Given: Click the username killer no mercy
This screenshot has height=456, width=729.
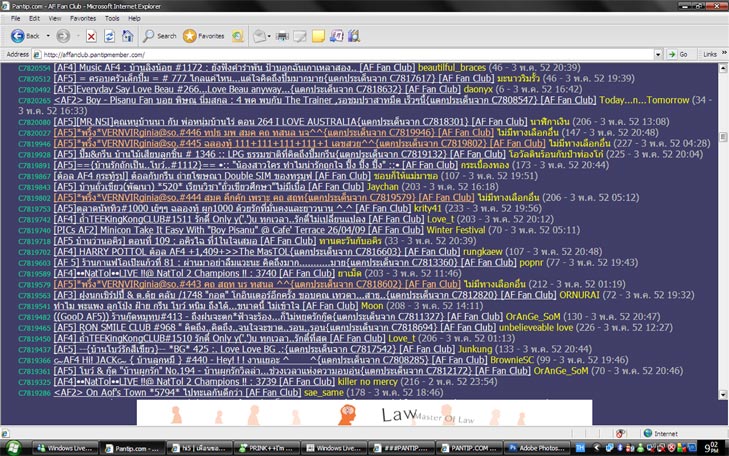Looking at the screenshot, I should pos(368,382).
